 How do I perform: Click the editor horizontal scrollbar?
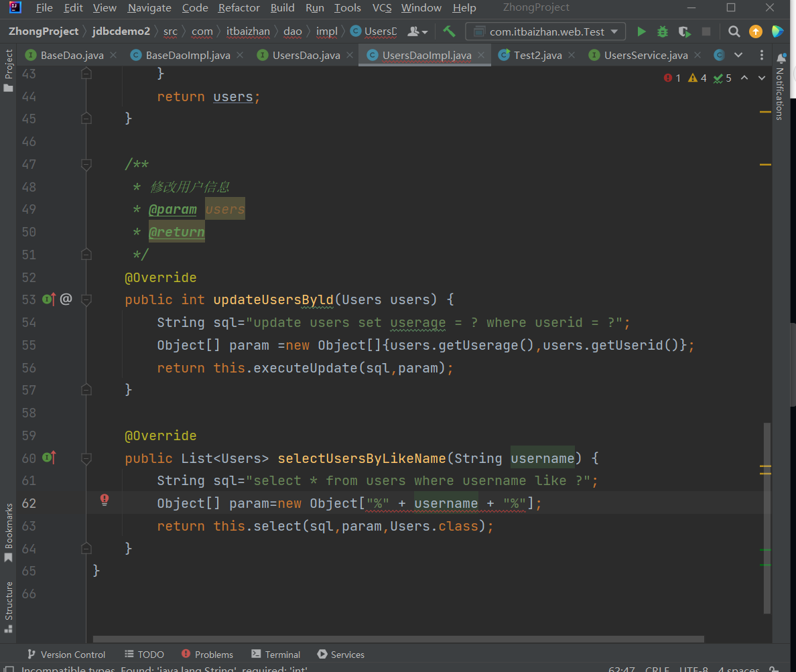[x=399, y=639]
